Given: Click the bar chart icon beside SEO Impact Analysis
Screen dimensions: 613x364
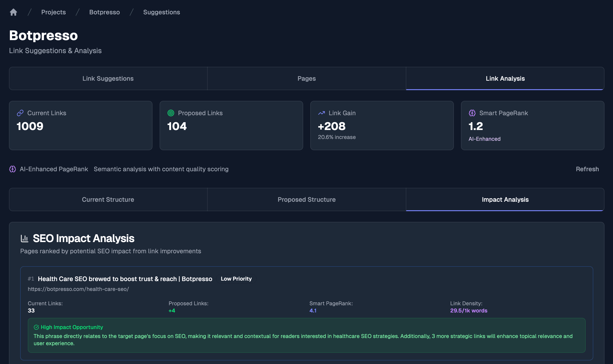Looking at the screenshot, I should (24, 238).
